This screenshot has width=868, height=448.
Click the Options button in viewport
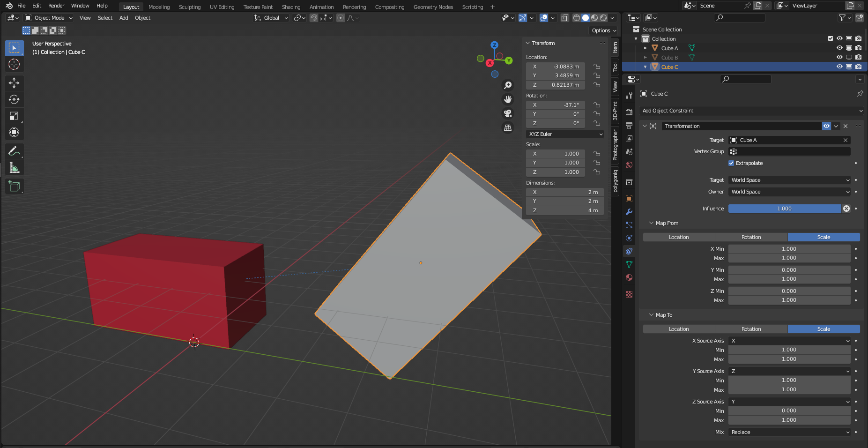604,30
